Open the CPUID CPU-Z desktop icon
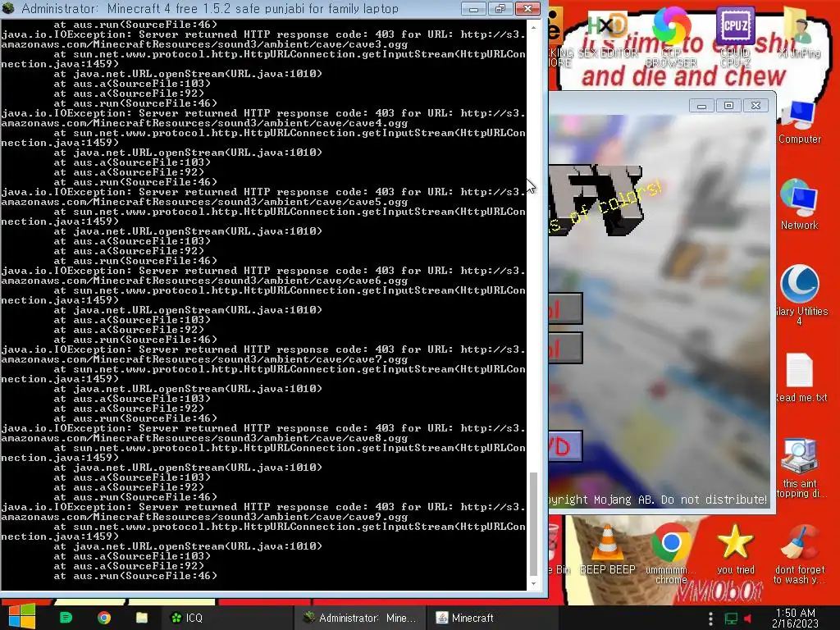The height and width of the screenshot is (630, 840). (735, 36)
